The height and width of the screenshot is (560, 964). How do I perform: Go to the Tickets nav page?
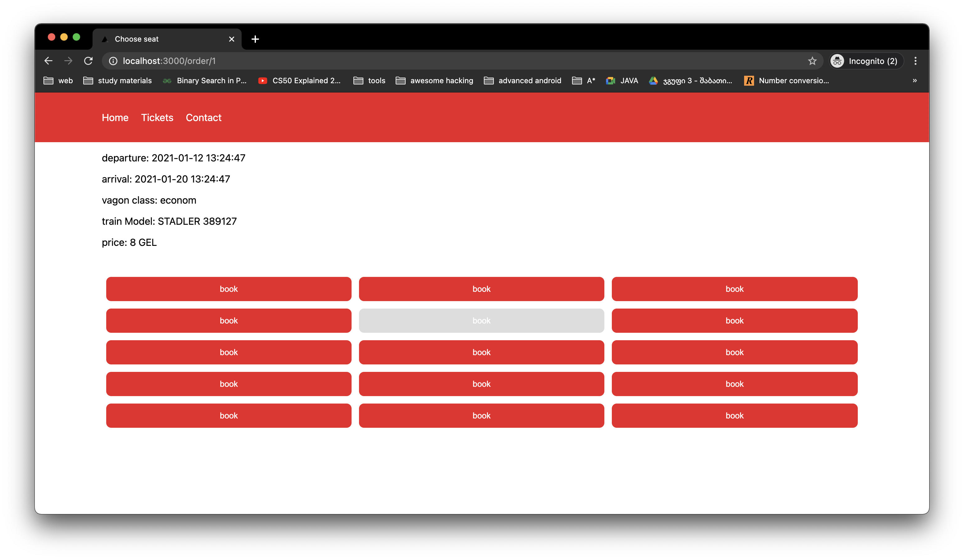coord(157,118)
